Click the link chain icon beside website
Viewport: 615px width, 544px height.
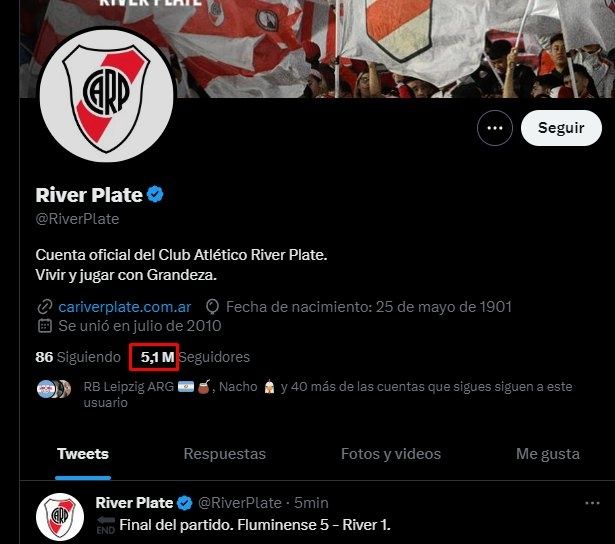(x=45, y=307)
